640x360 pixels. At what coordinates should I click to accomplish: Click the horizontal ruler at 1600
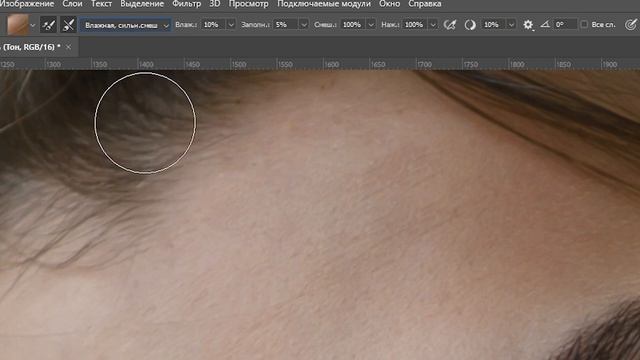click(x=331, y=64)
